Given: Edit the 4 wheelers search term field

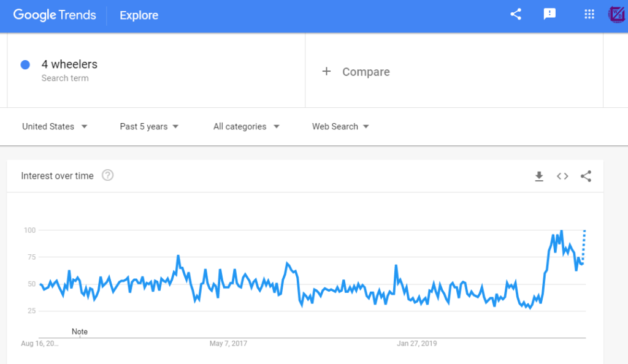Looking at the screenshot, I should click(x=156, y=70).
